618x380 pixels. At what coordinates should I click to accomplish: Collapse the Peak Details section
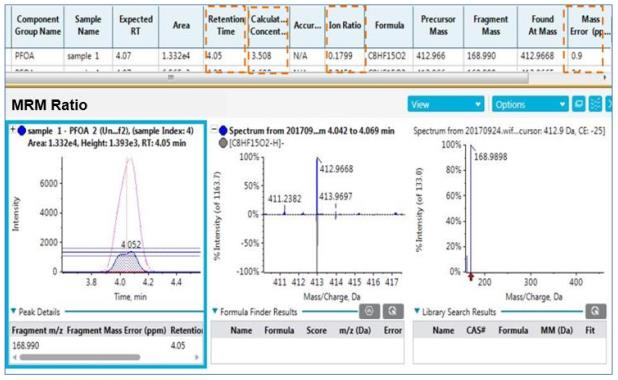pos(14,311)
